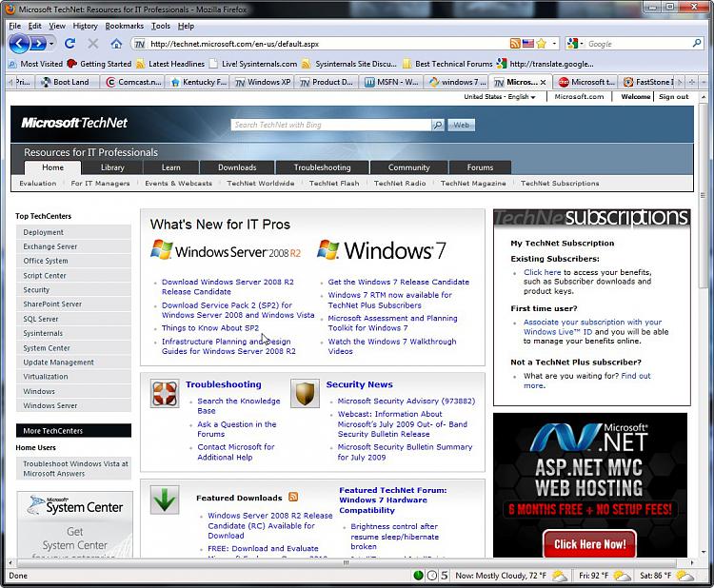Click the Troubleshooting lifebuoy icon
This screenshot has height=588, width=714.
tap(165, 394)
